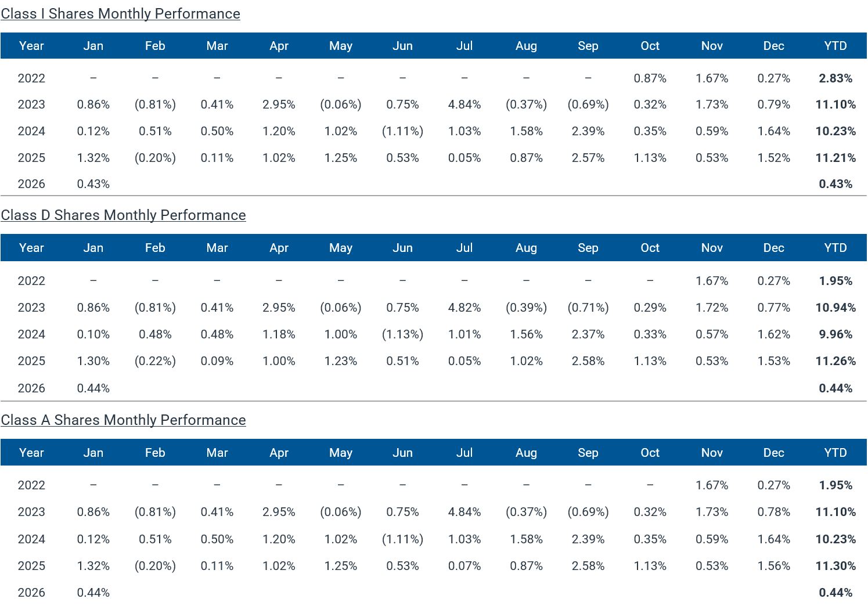Click Class D 2025 August value 1.02%

point(526,361)
